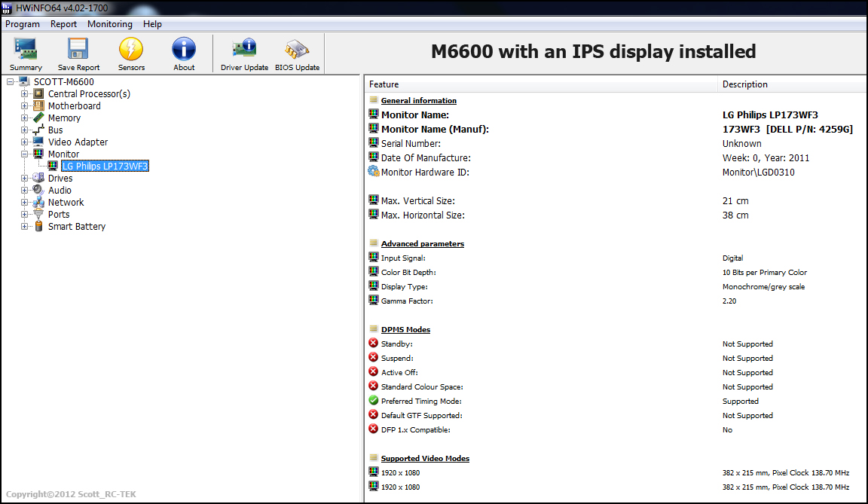Select the Network tree item
Screen dimensions: 868x504
pos(66,203)
